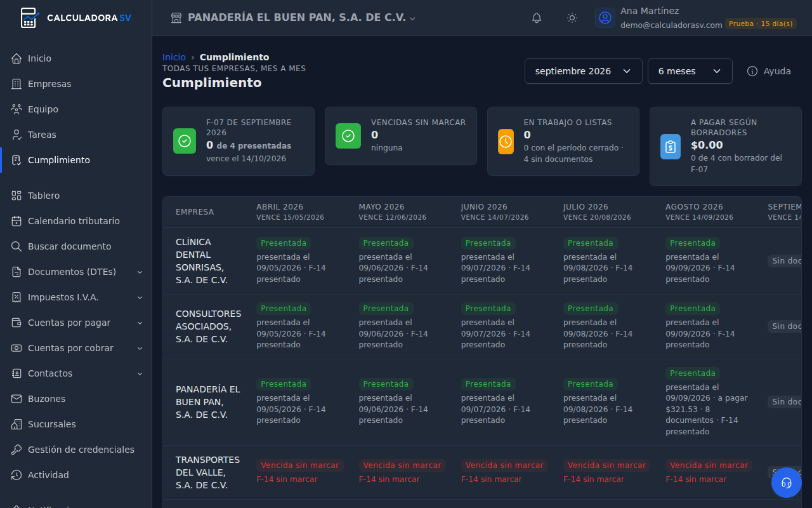812x508 pixels.
Task: Click demo@calculadorasv.com email text
Action: point(671,25)
